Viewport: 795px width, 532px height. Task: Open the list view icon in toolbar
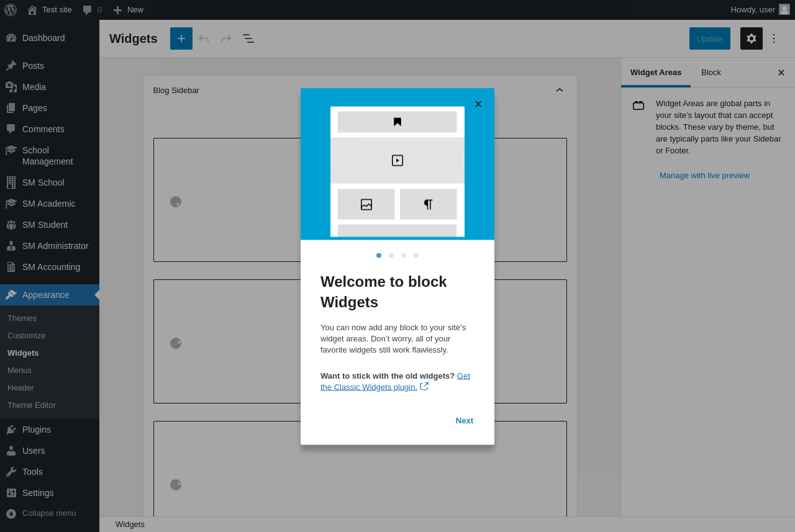(x=248, y=38)
